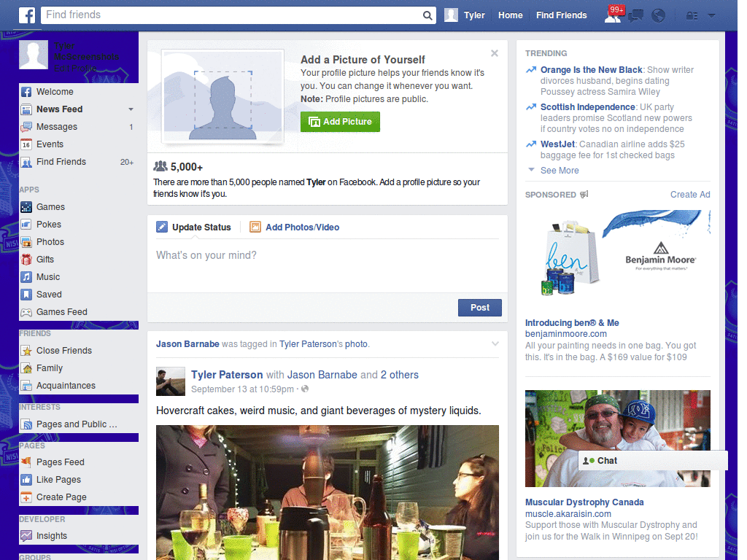Click the September 13 at 10:59pm timestamp

point(242,389)
